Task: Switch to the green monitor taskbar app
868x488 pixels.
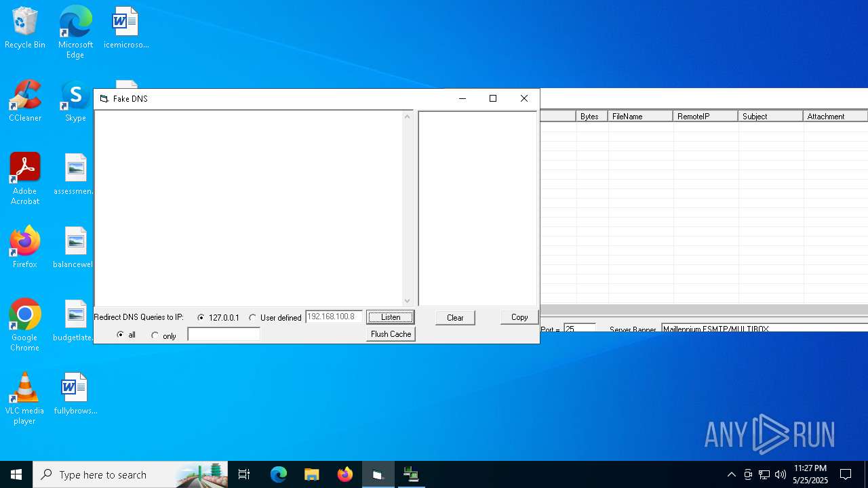Action: click(411, 474)
